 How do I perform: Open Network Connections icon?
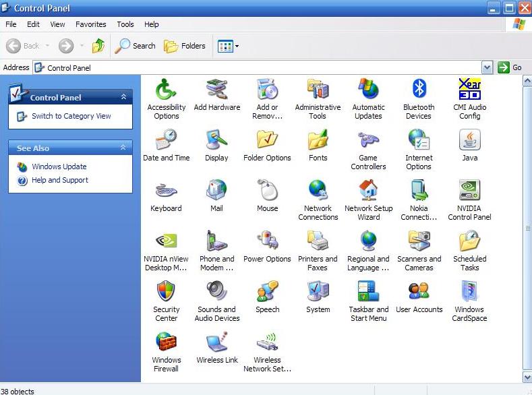[318, 190]
